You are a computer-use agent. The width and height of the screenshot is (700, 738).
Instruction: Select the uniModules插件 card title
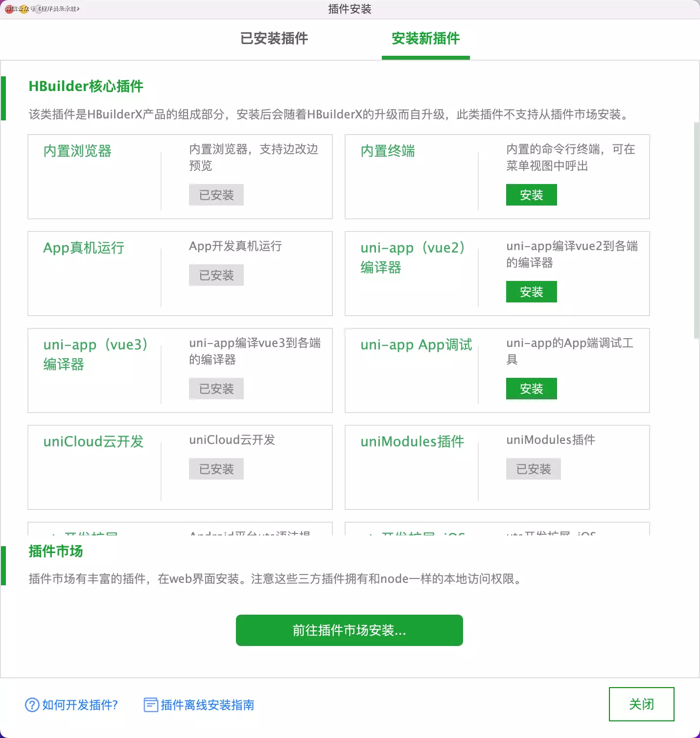pos(412,441)
